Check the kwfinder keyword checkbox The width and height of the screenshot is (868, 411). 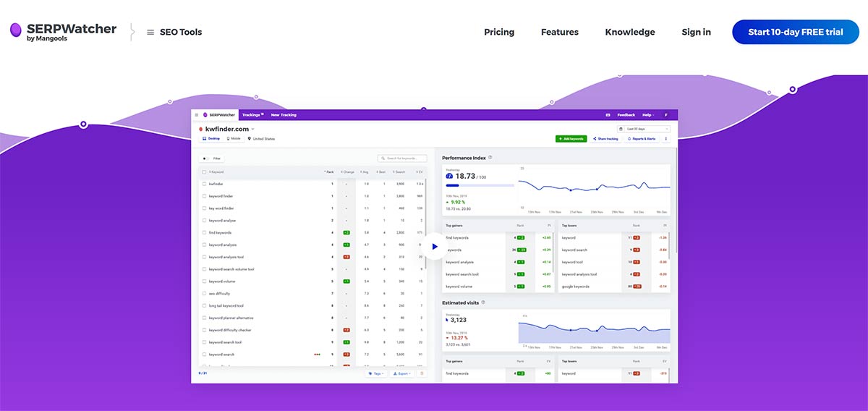point(204,184)
